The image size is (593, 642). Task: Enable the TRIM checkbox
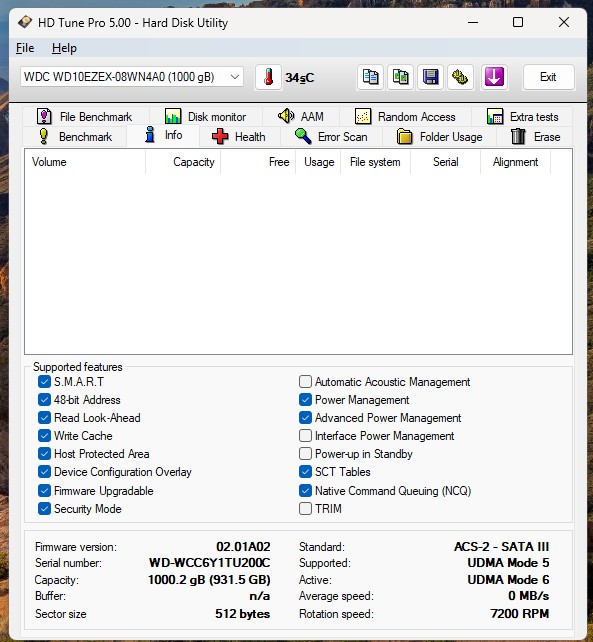coord(305,509)
